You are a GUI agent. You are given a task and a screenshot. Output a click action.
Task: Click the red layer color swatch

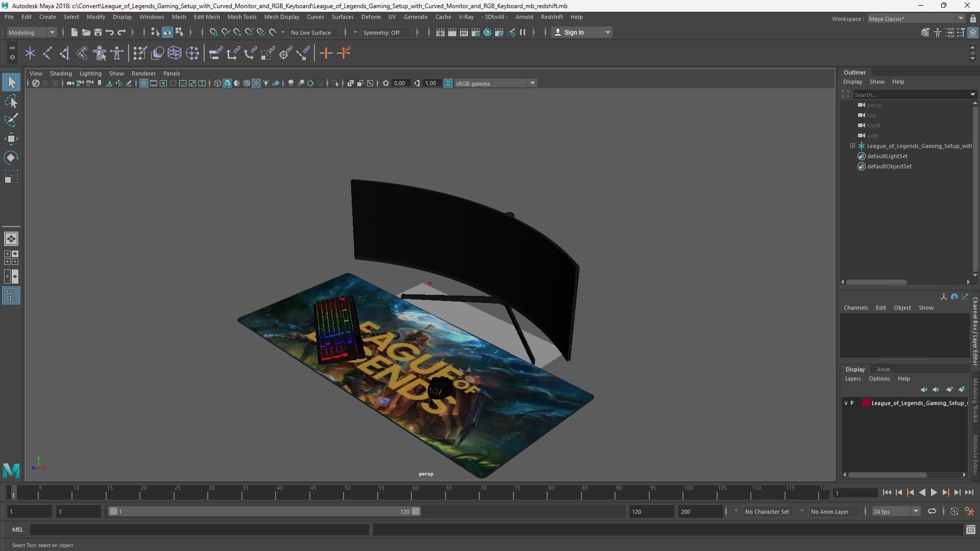866,403
